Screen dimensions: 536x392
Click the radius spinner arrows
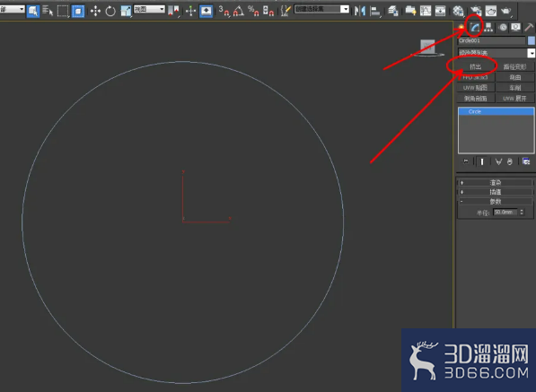522,212
